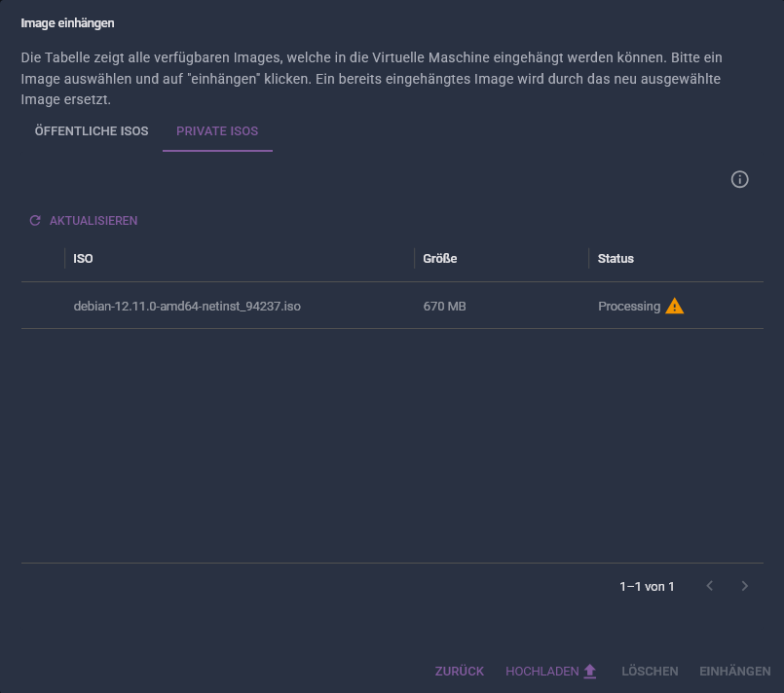Sort by the ISO column header
Screen dimensions: 784x693
coord(83,258)
